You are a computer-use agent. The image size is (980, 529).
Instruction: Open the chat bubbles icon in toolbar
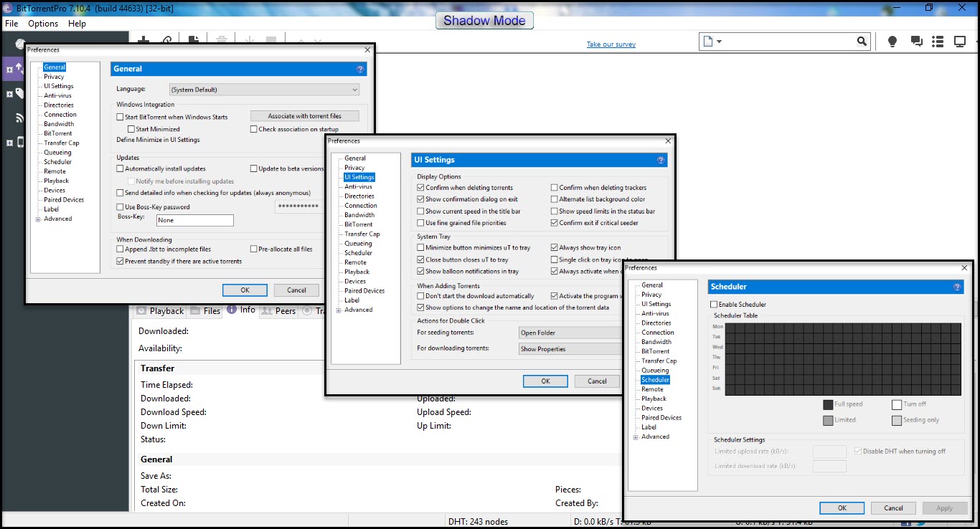[916, 42]
